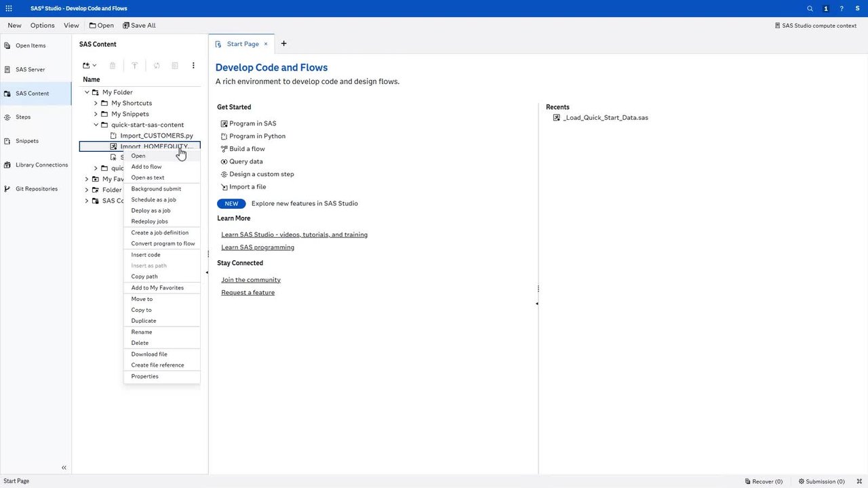Choose Convert program to flow

162,243
